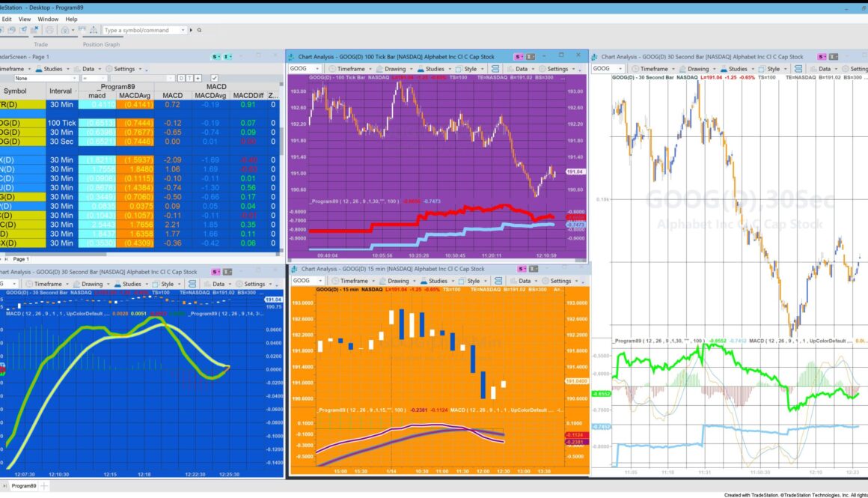Click Settings gear in 100 Tick chart
This screenshot has height=498, width=868.
542,69
